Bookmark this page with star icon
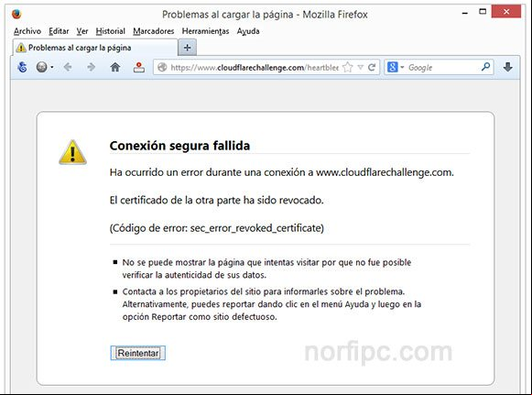 (x=347, y=67)
